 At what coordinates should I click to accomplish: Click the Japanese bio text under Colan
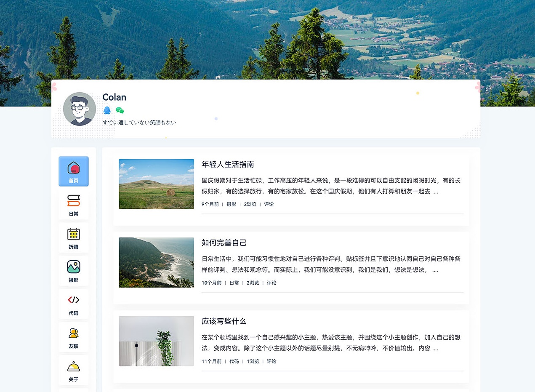click(x=139, y=123)
